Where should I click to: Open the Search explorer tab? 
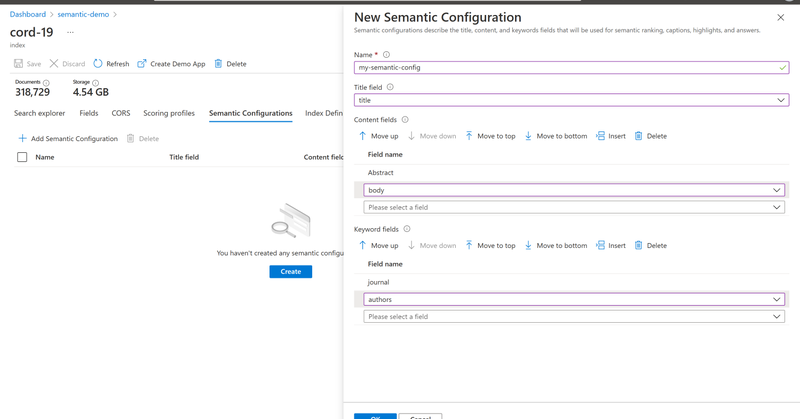[x=39, y=114]
